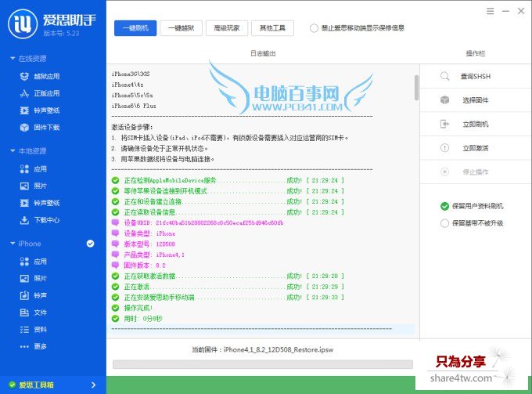Open 照片 under 本地资源
This screenshot has height=394, width=532.
pos(34,186)
